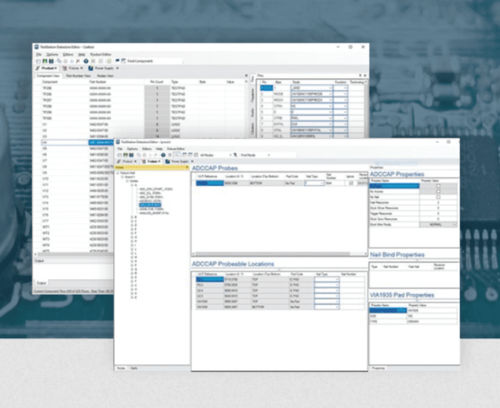Open the All Nodes filter dropdown
The image size is (500, 408).
click(230, 155)
